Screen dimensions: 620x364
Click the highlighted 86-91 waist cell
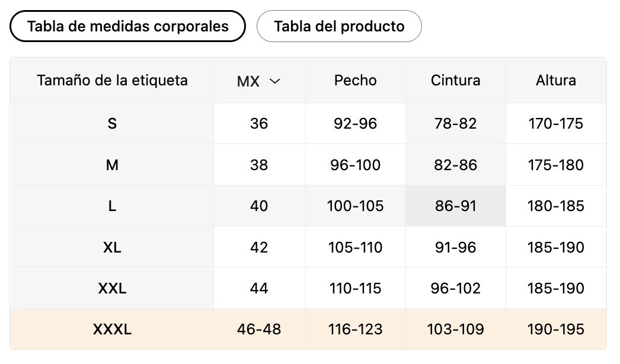tap(455, 206)
